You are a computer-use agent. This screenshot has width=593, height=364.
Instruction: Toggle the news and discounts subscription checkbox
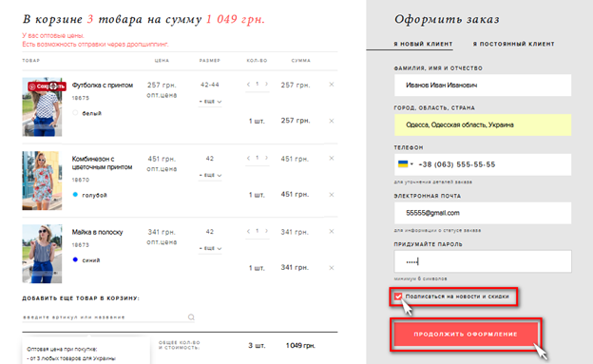coord(398,297)
